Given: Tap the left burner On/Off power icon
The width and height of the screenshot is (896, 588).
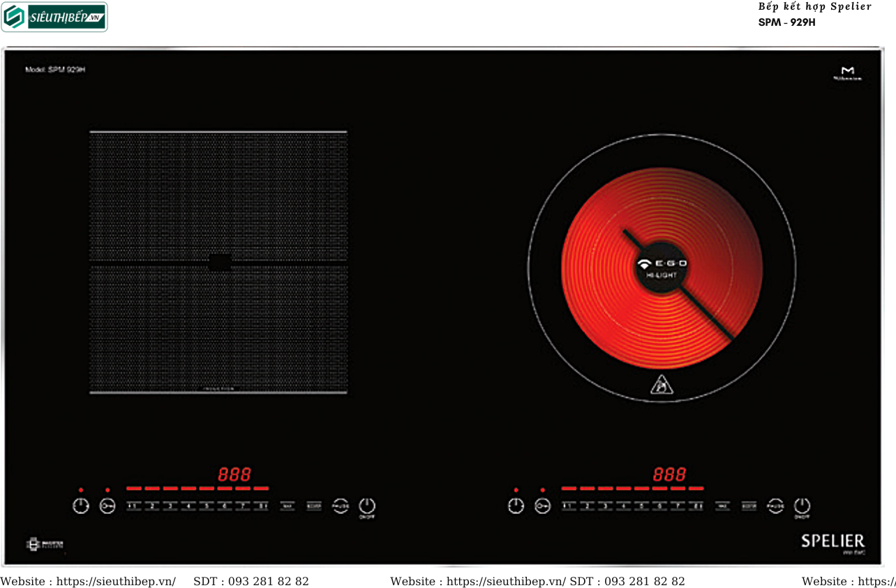Looking at the screenshot, I should 367,506.
